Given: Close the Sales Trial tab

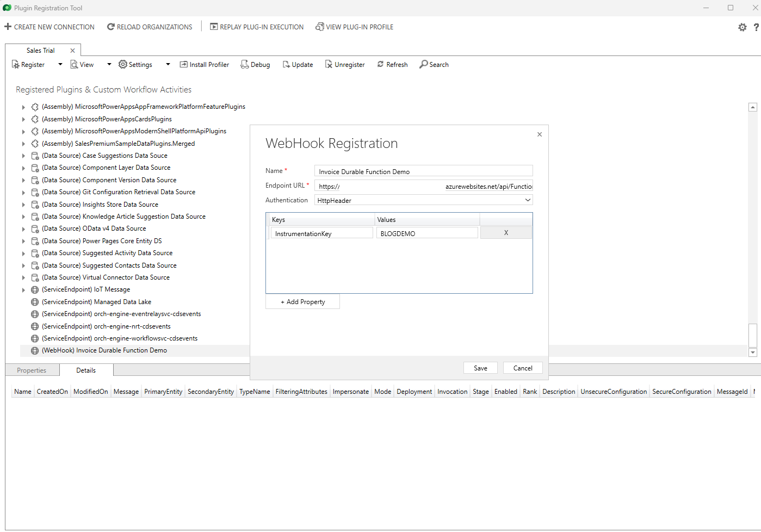Looking at the screenshot, I should pos(72,51).
